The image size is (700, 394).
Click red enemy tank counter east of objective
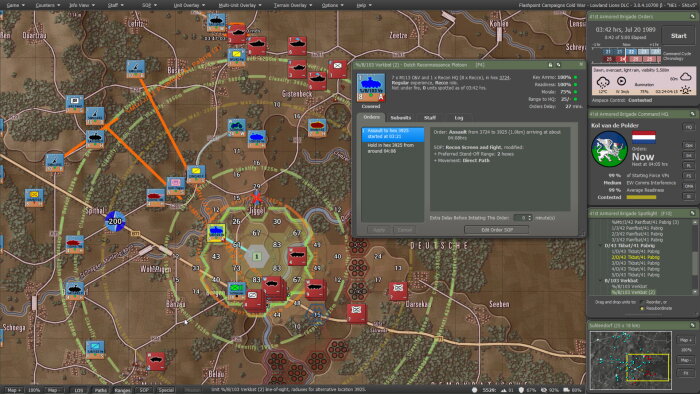tap(297, 256)
